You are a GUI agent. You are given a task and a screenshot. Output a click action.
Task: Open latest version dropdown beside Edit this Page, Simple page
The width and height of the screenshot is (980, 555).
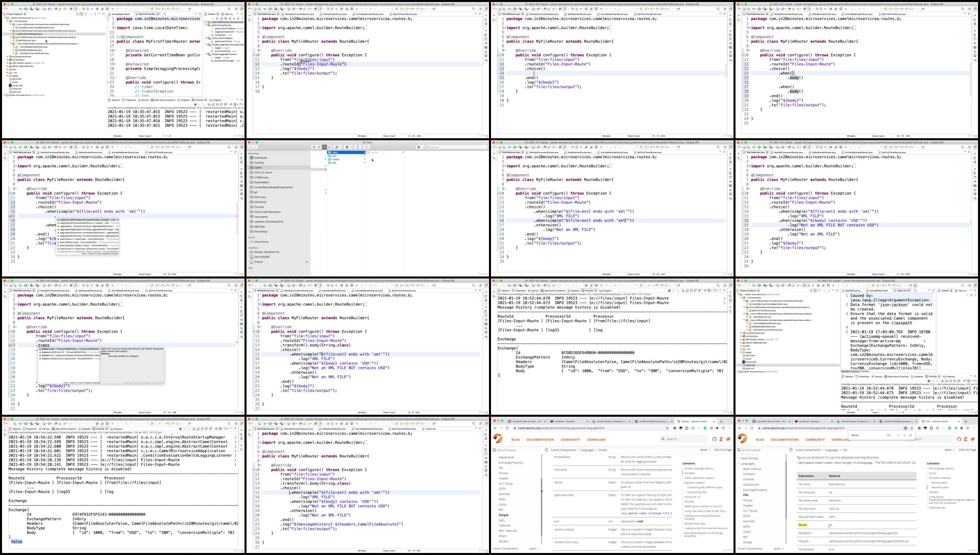[x=706, y=449]
